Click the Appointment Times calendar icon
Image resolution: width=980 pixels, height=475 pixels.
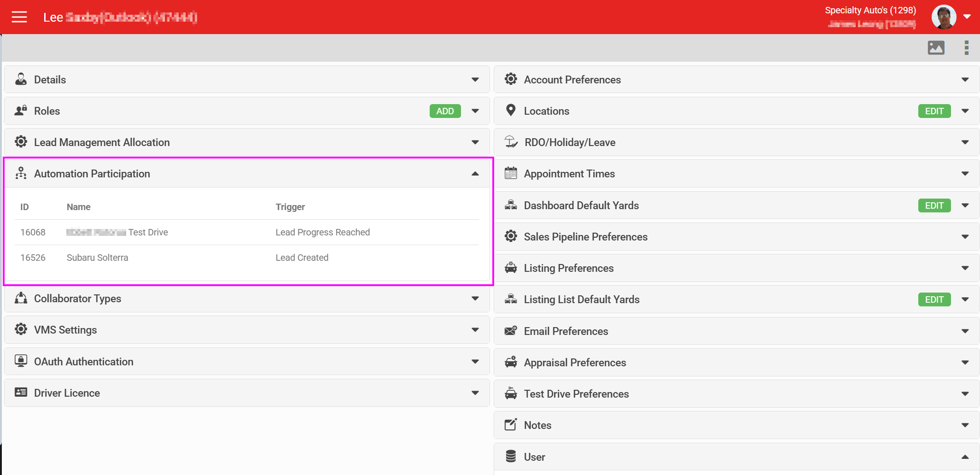tap(510, 173)
